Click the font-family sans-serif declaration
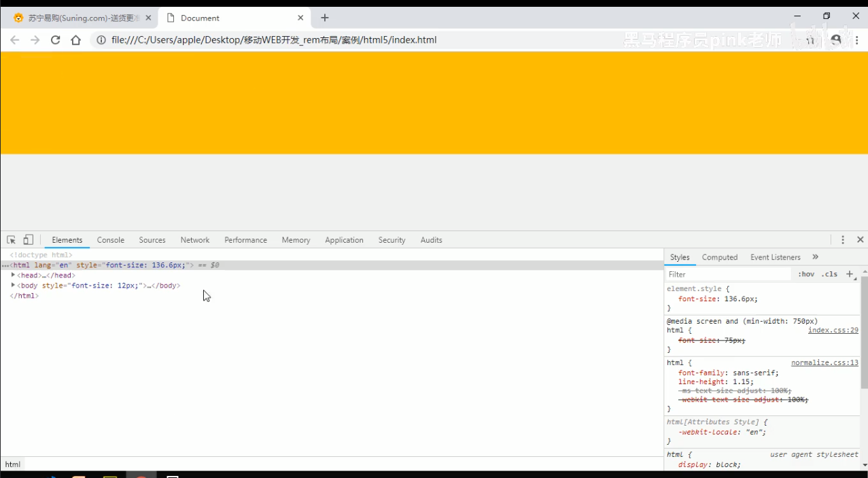Viewport: 868px width, 478px height. 729,373
